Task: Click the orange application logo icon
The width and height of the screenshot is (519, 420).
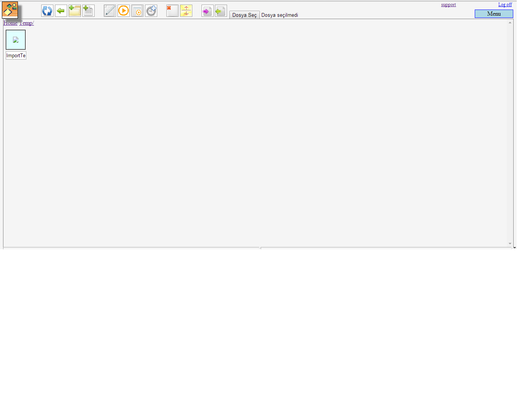Action: 10,10
